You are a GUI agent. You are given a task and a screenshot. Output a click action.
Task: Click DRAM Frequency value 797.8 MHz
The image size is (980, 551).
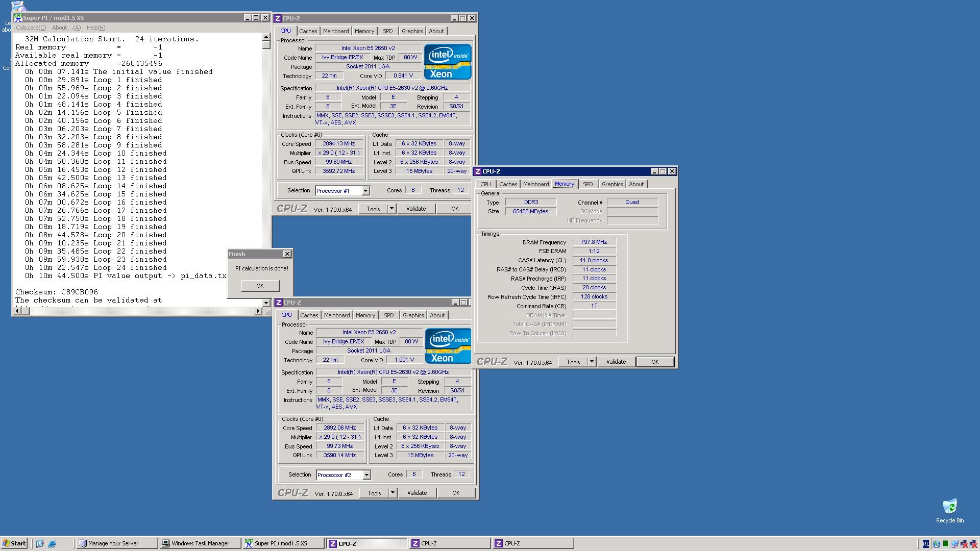pyautogui.click(x=594, y=242)
